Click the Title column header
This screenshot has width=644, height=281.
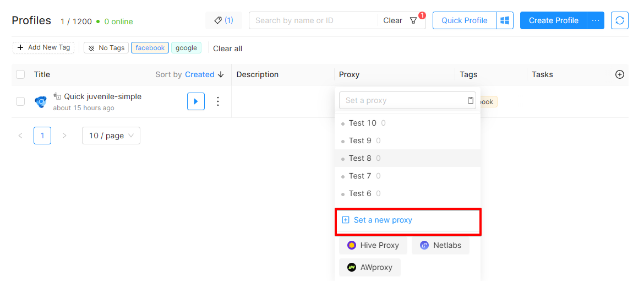click(x=42, y=74)
